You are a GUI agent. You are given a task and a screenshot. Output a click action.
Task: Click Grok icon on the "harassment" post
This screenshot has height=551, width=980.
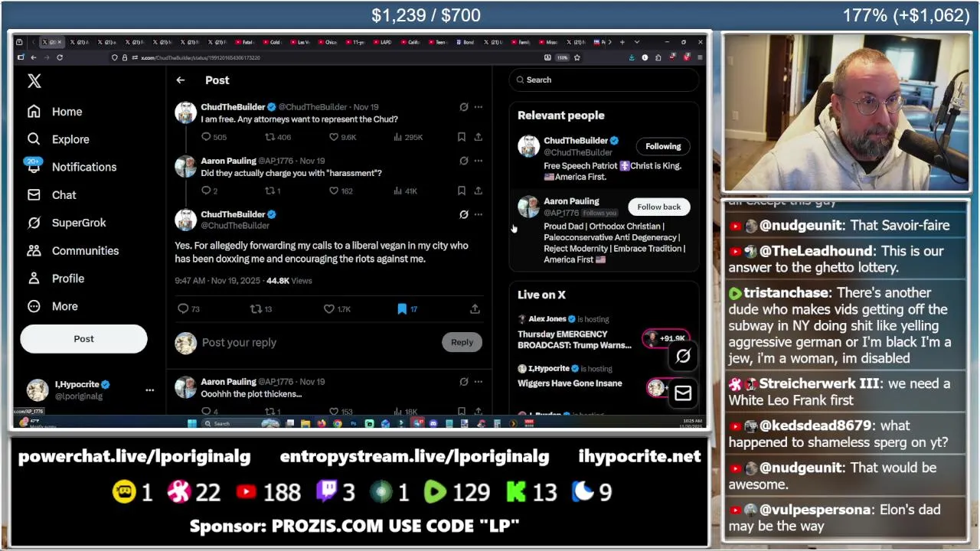pos(464,161)
